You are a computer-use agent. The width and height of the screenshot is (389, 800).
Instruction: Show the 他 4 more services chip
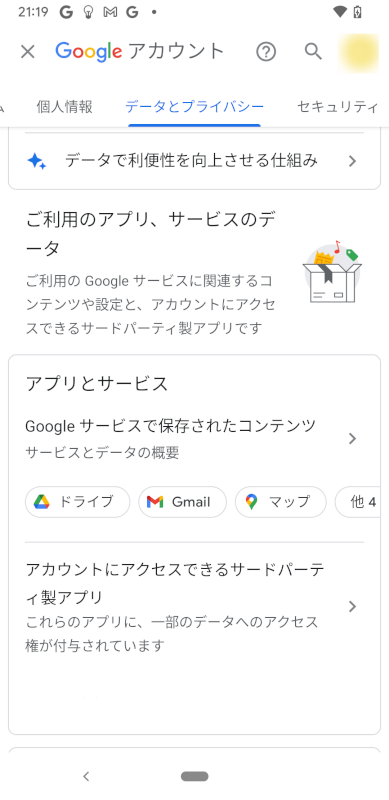point(357,502)
